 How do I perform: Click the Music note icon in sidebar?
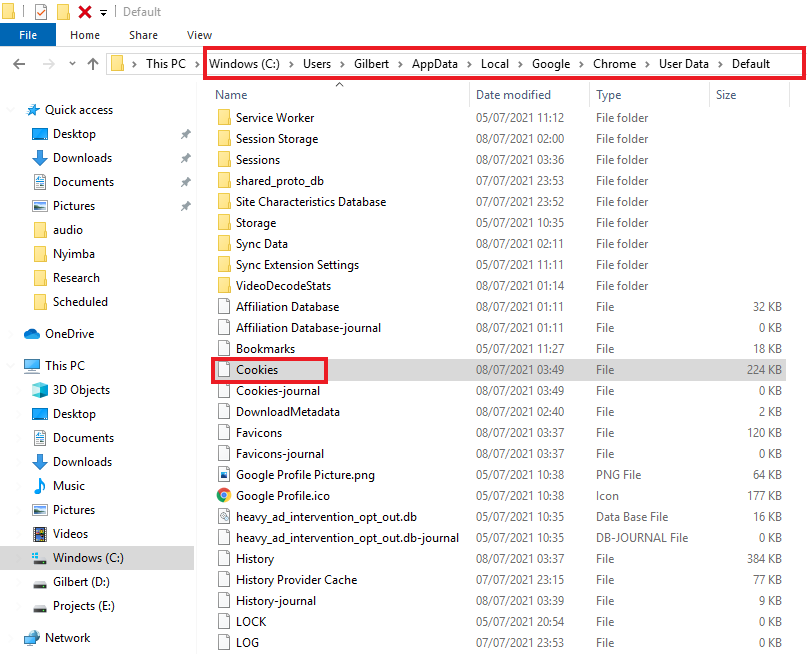tap(40, 486)
